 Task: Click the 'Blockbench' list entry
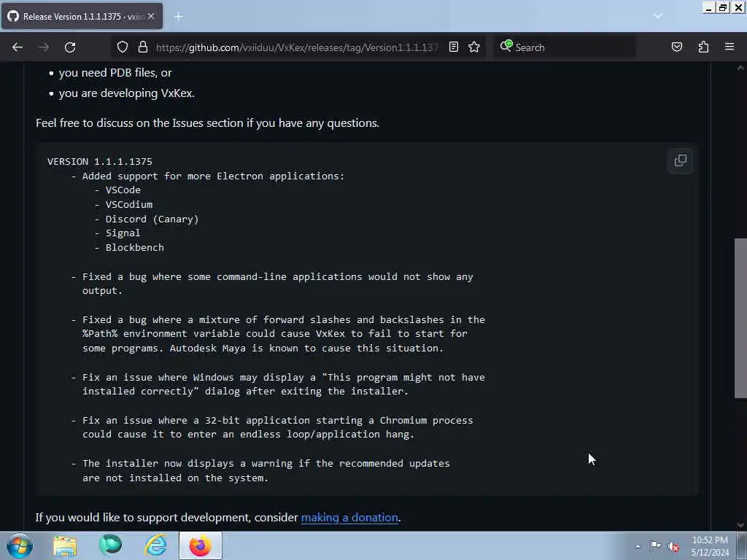pyautogui.click(x=135, y=248)
